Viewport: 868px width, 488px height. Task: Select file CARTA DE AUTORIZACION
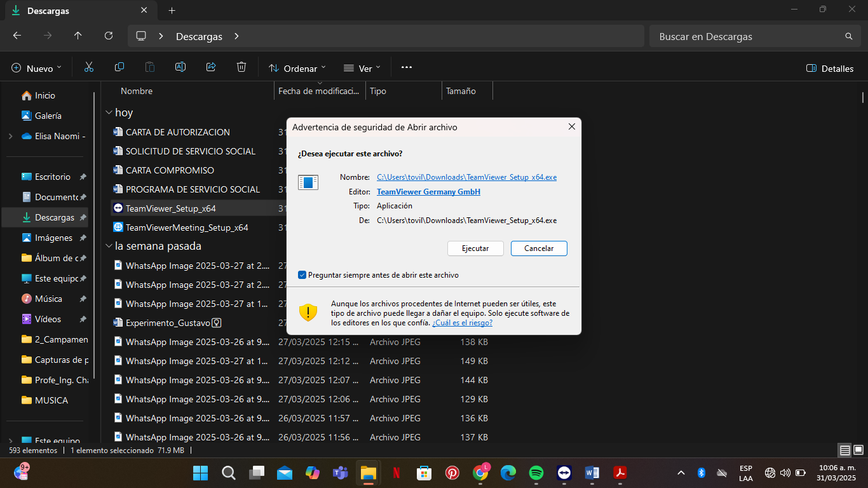coord(178,132)
